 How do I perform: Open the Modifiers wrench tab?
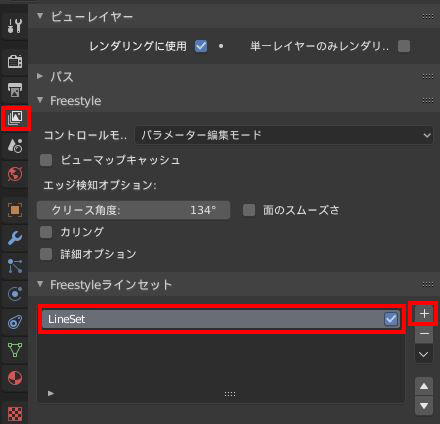15,238
